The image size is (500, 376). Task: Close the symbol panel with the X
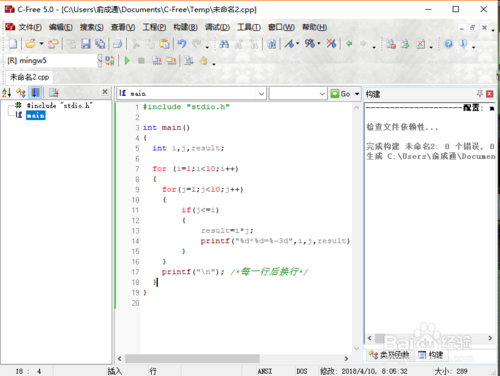[x=105, y=91]
